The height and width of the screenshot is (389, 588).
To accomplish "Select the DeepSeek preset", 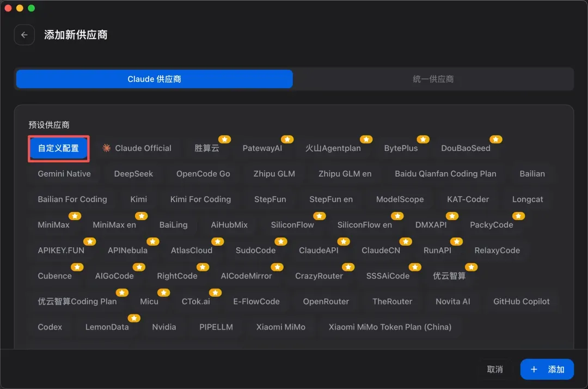I will [133, 174].
